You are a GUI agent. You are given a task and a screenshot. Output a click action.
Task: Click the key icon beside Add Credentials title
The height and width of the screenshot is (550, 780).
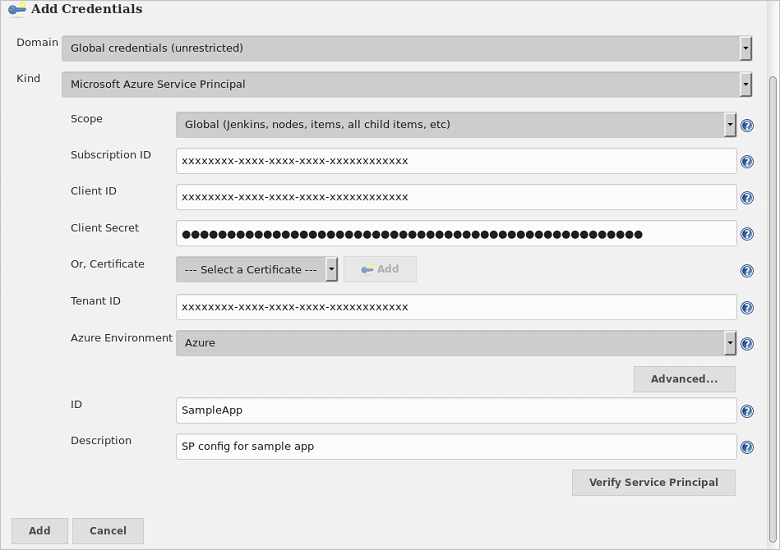17,9
